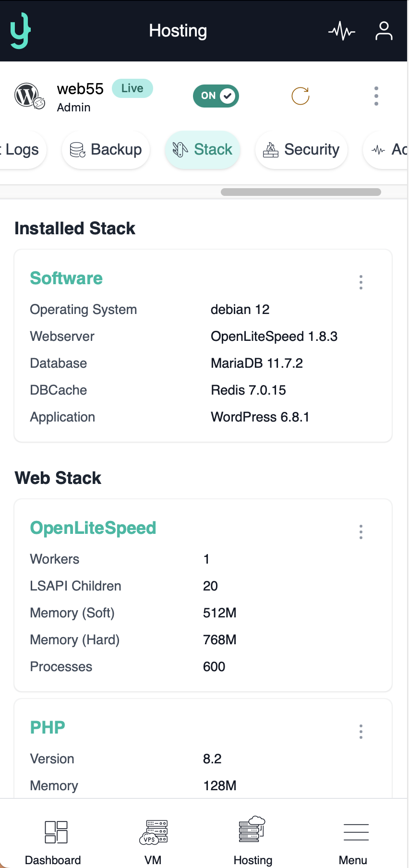Click the 'Admin' label under web55
Image resolution: width=409 pixels, height=868 pixels.
(x=73, y=108)
